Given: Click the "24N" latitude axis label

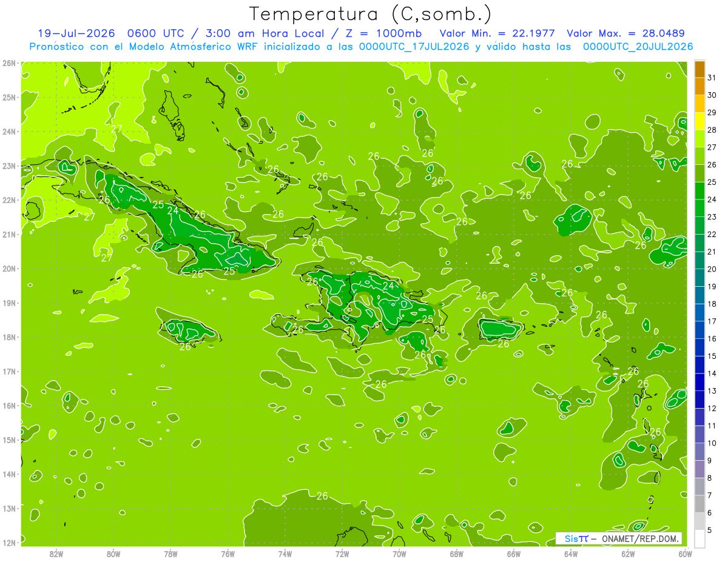Looking at the screenshot, I should coord(9,132).
